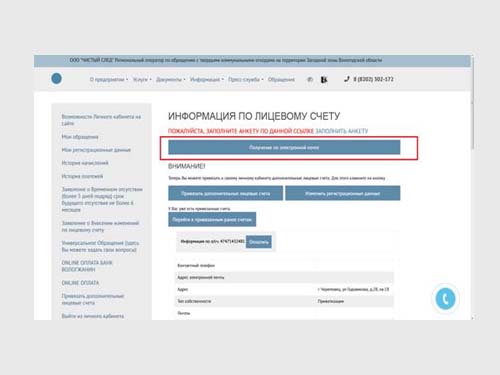This screenshot has height=375, width=500.
Task: Click 'Привязать дополнительные лицевые счета' blue button
Action: [x=225, y=193]
